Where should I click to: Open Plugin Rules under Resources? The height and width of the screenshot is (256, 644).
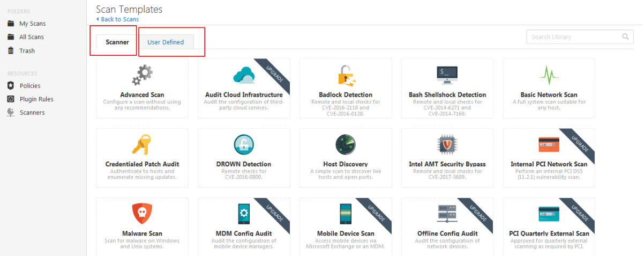(x=36, y=99)
